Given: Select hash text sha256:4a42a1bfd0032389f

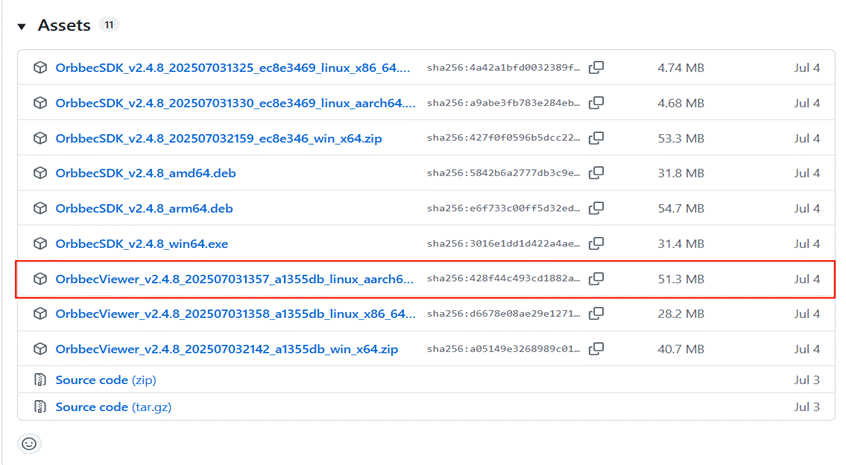Looking at the screenshot, I should 503,68.
